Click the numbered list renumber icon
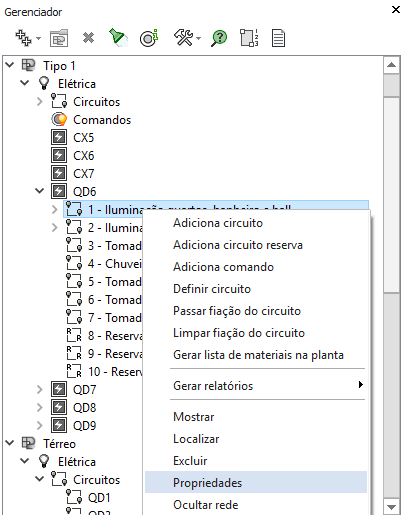 point(249,38)
